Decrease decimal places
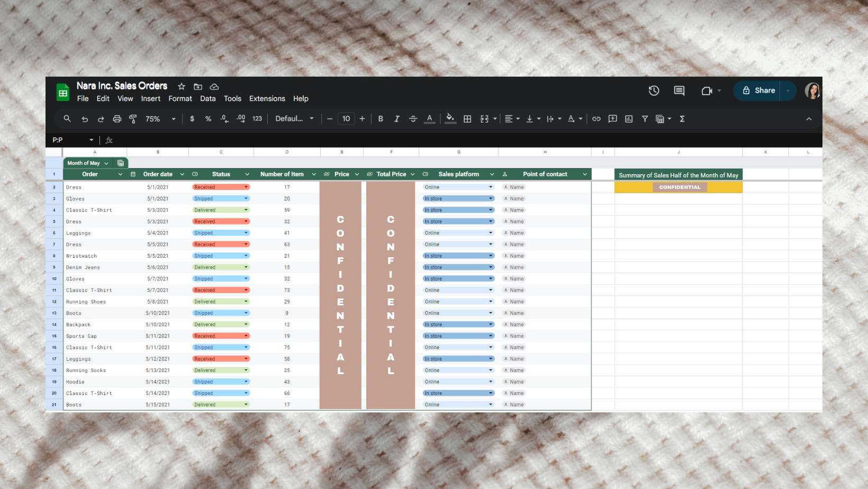 point(224,119)
